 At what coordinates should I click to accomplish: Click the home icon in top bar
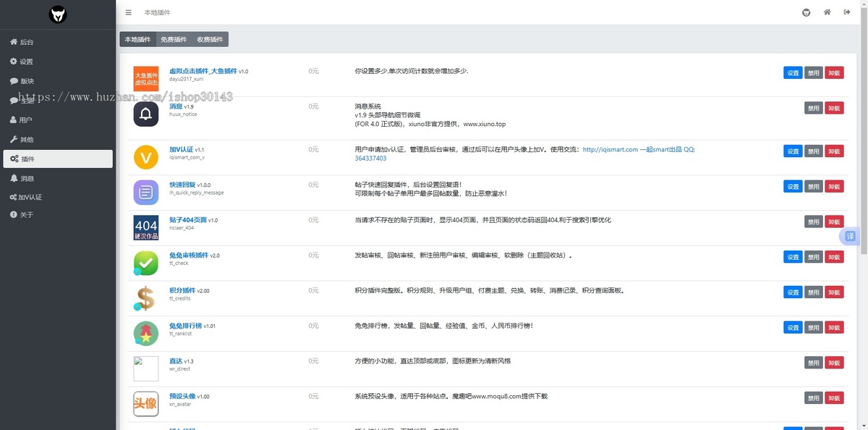click(x=827, y=12)
